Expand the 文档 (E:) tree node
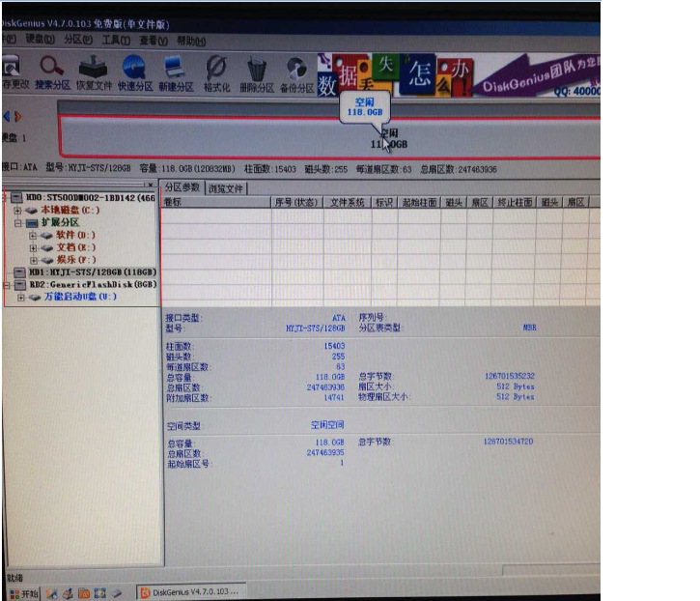Image resolution: width=700 pixels, height=601 pixels. [x=33, y=247]
